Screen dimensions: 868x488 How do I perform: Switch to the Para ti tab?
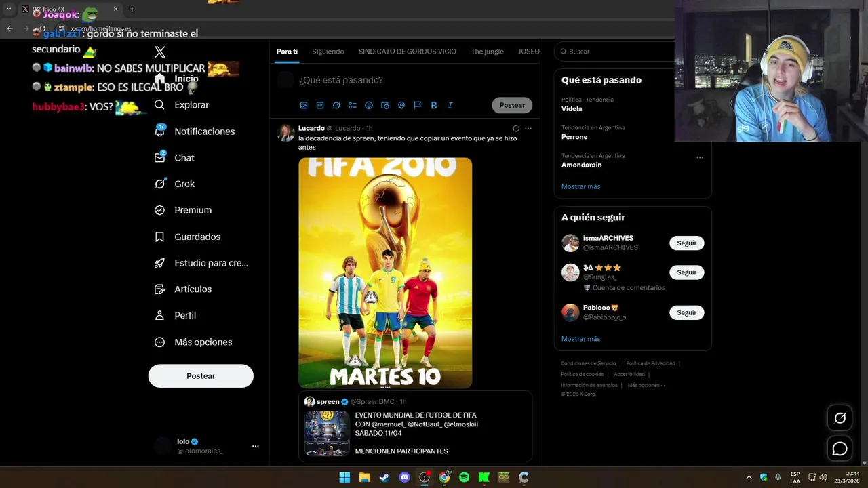point(287,52)
